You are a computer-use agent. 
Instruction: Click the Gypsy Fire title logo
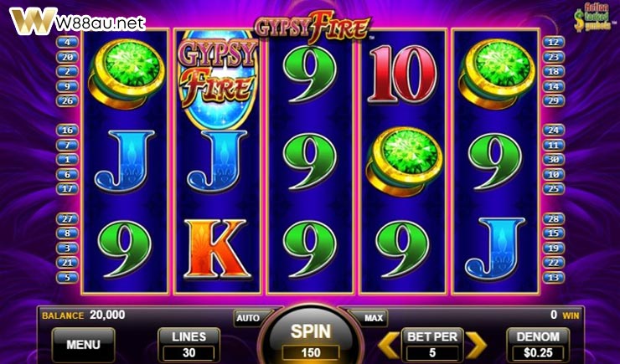[313, 27]
